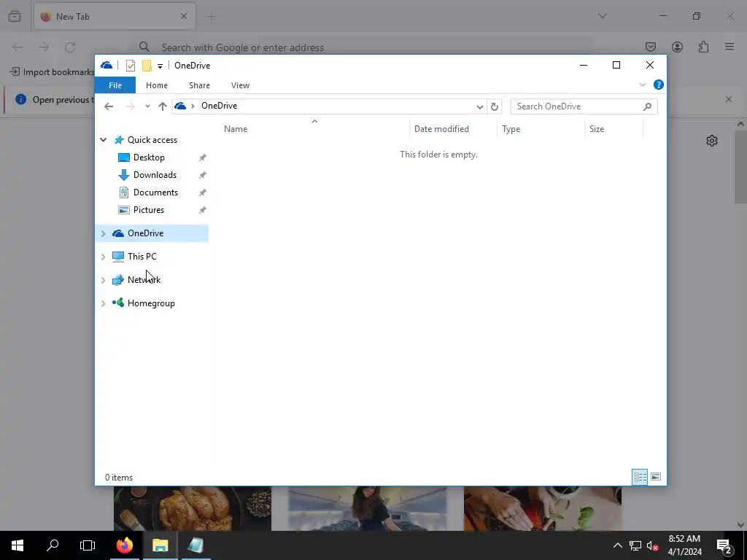Expand the This PC tree node

coord(103,257)
